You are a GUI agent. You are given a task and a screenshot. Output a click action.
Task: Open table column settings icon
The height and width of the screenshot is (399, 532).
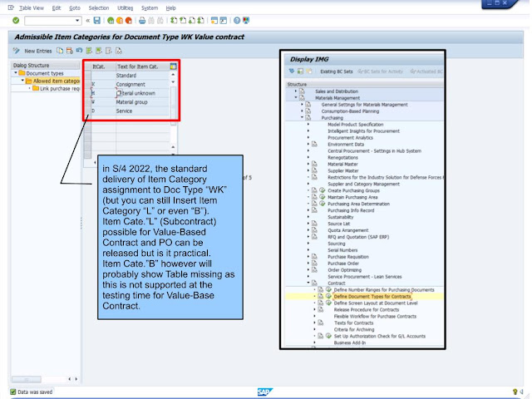pos(173,66)
